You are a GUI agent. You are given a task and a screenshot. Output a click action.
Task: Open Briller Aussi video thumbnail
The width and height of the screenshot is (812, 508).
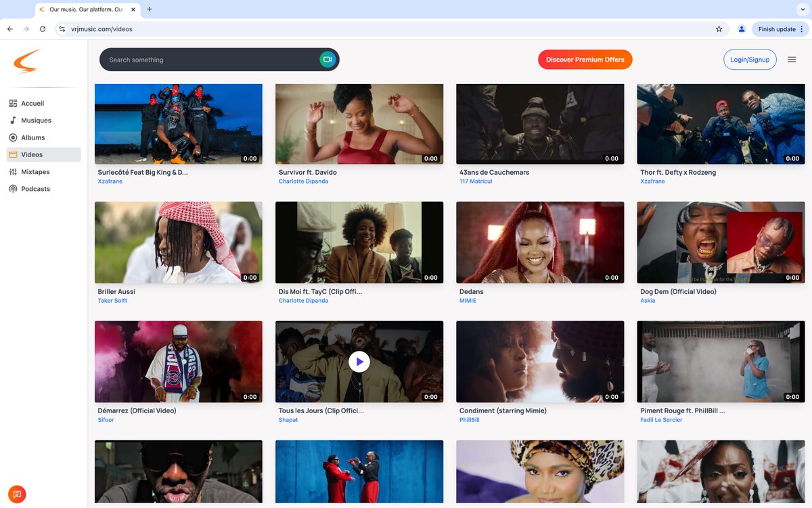pyautogui.click(x=179, y=242)
